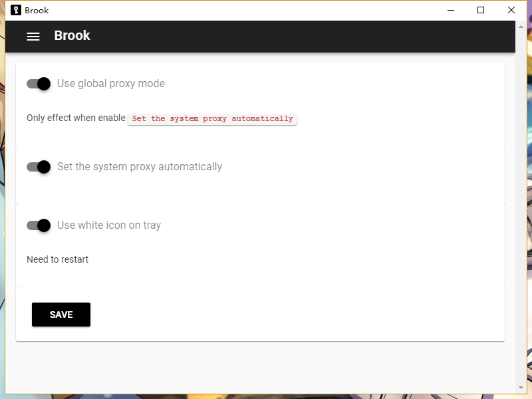Click the Set the system proxy automatically label
Viewport: 532px width, 399px height.
pyautogui.click(x=139, y=167)
